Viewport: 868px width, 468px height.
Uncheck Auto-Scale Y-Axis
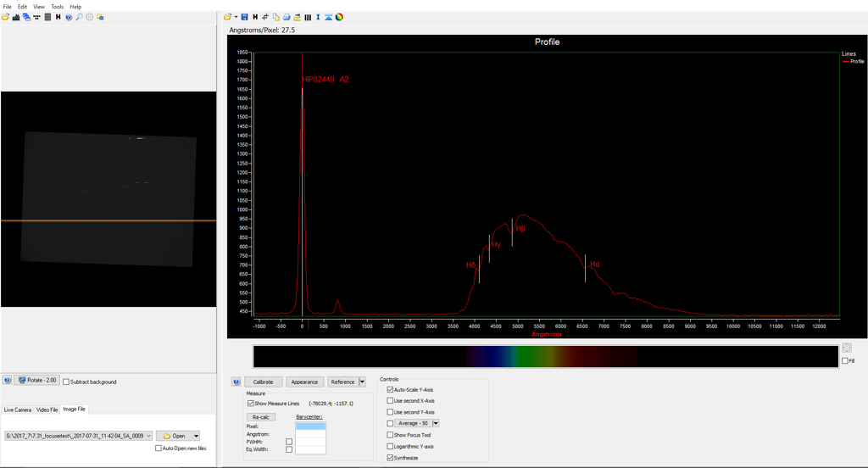(390, 389)
